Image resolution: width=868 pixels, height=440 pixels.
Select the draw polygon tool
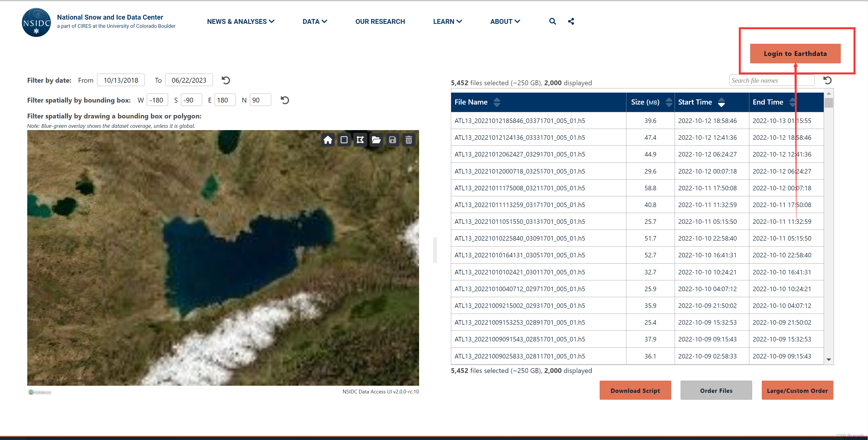click(360, 140)
